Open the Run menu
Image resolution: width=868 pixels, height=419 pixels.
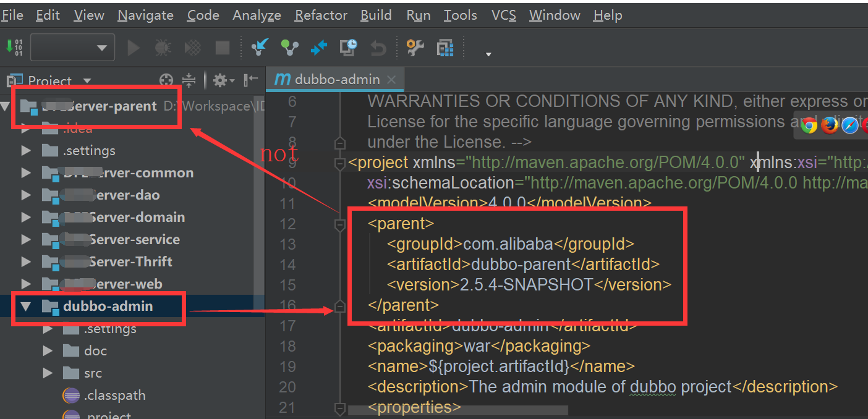419,15
